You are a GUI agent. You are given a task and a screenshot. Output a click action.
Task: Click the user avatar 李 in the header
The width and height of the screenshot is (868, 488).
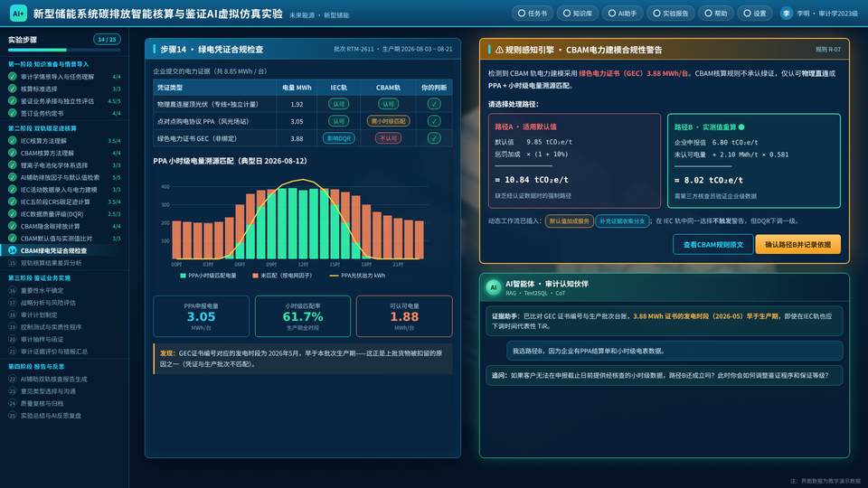click(x=786, y=14)
